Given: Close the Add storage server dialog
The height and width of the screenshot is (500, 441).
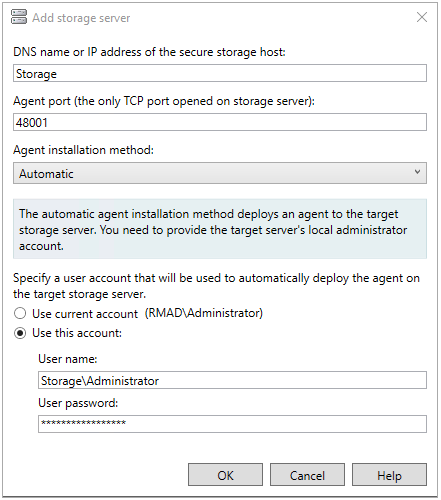Looking at the screenshot, I should (422, 17).
